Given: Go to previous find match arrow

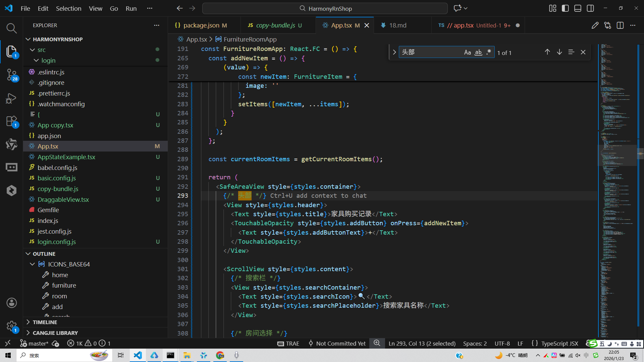Looking at the screenshot, I should pos(547,52).
